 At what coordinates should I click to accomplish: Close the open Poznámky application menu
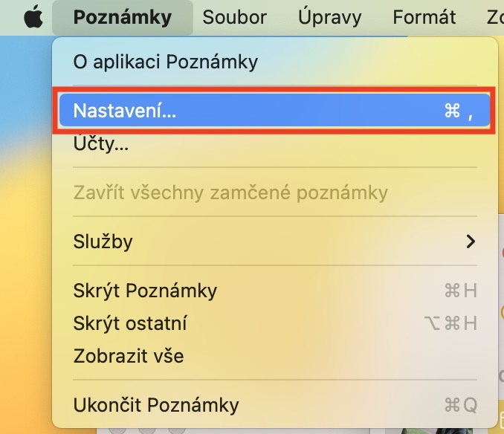point(123,18)
